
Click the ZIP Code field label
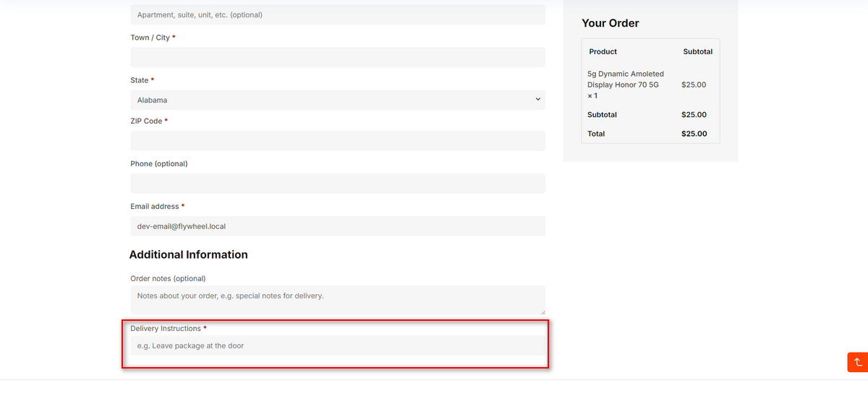click(146, 121)
